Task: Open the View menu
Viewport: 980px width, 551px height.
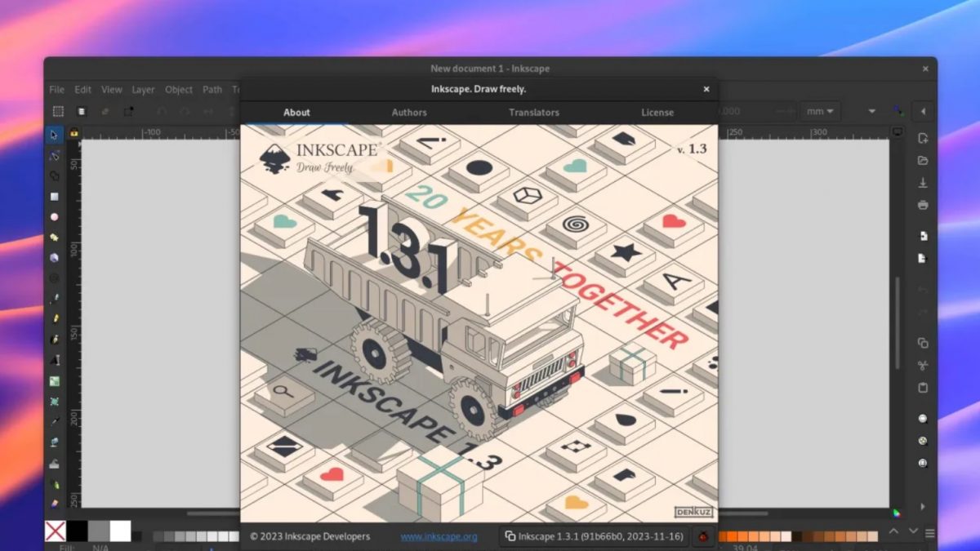Action: pos(112,90)
